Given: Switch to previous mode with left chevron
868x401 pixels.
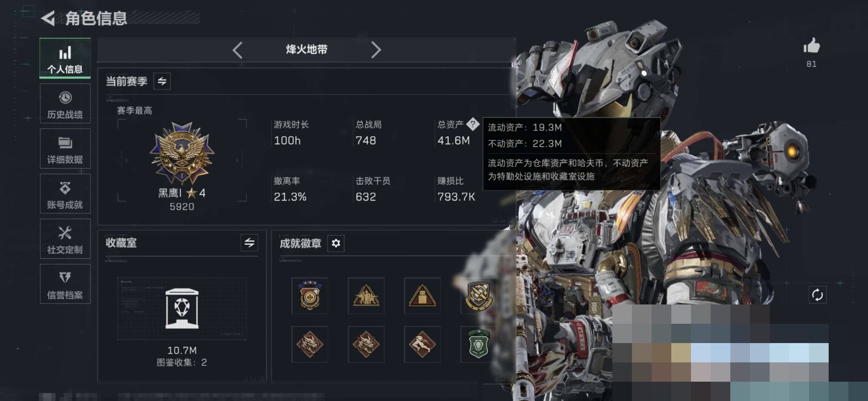Looking at the screenshot, I should click(238, 50).
